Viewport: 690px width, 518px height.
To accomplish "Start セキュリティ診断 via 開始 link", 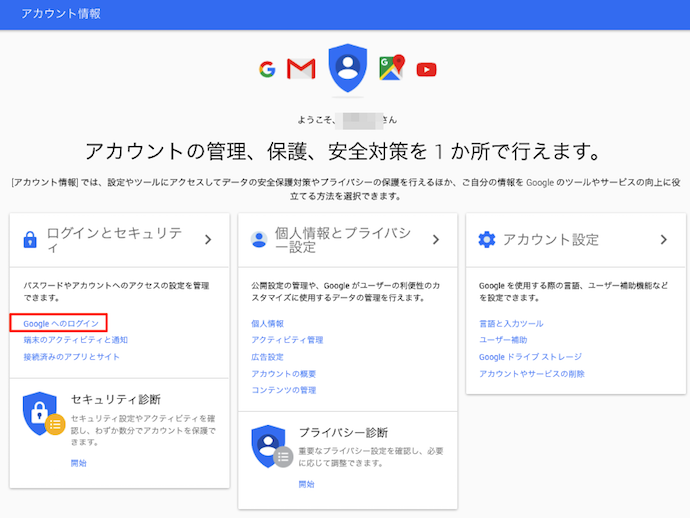I will click(x=79, y=463).
